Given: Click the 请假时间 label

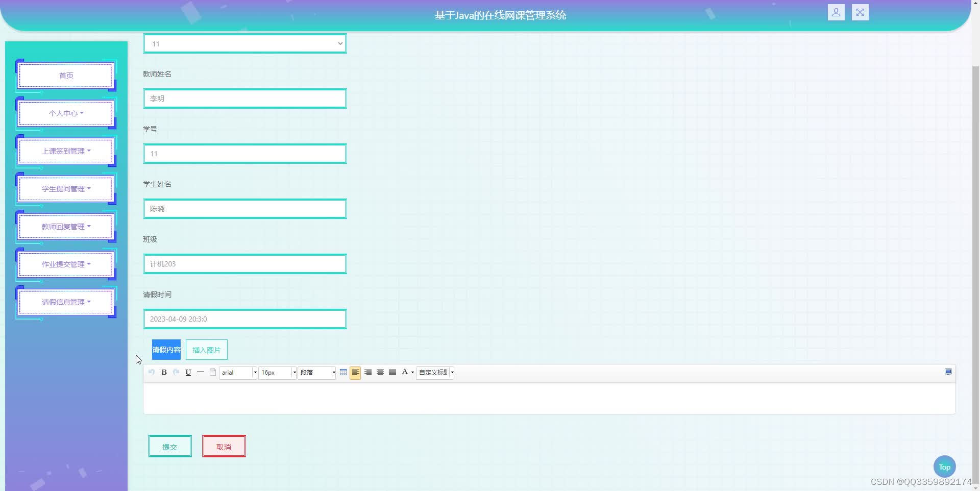Looking at the screenshot, I should pos(157,294).
